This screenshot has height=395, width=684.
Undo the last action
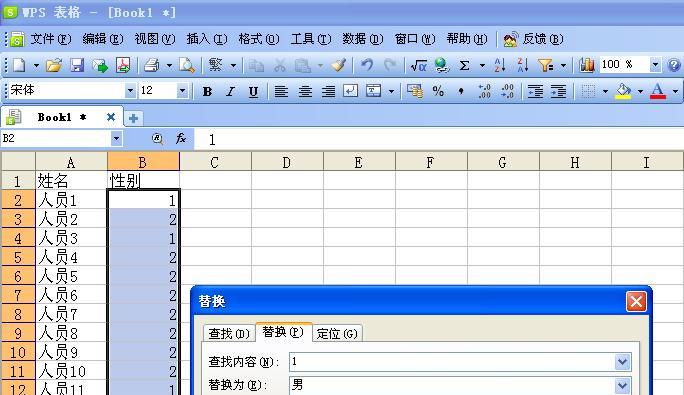(367, 65)
